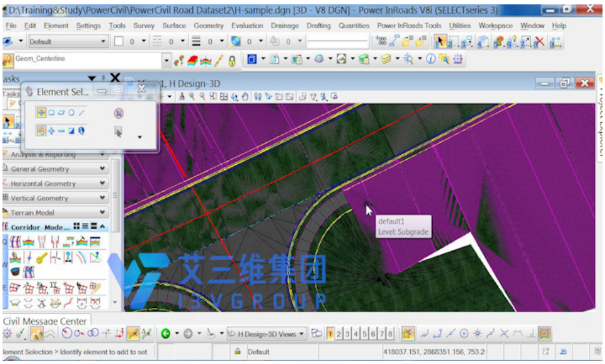The image size is (605, 364).
Task: Click the active line style icon
Action: [157, 41]
